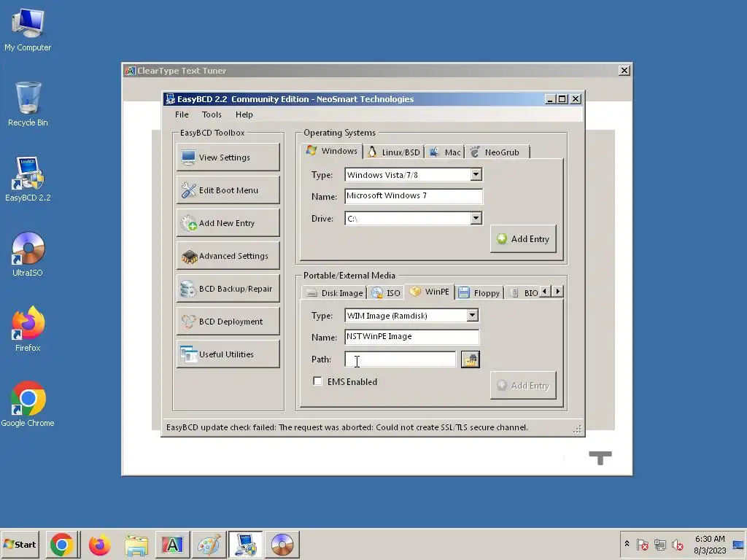This screenshot has width=747, height=560.
Task: Click the penguin icon on Linux/BSD tab
Action: (372, 152)
